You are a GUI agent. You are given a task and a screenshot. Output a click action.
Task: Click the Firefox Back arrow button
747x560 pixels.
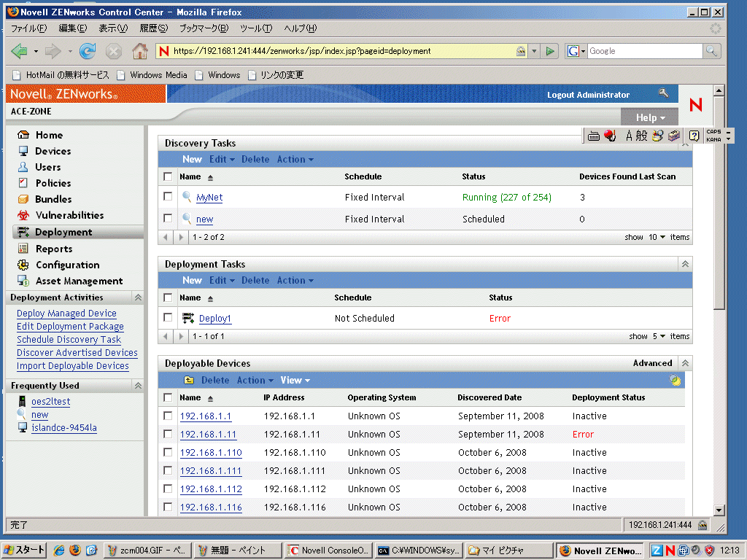(x=19, y=51)
